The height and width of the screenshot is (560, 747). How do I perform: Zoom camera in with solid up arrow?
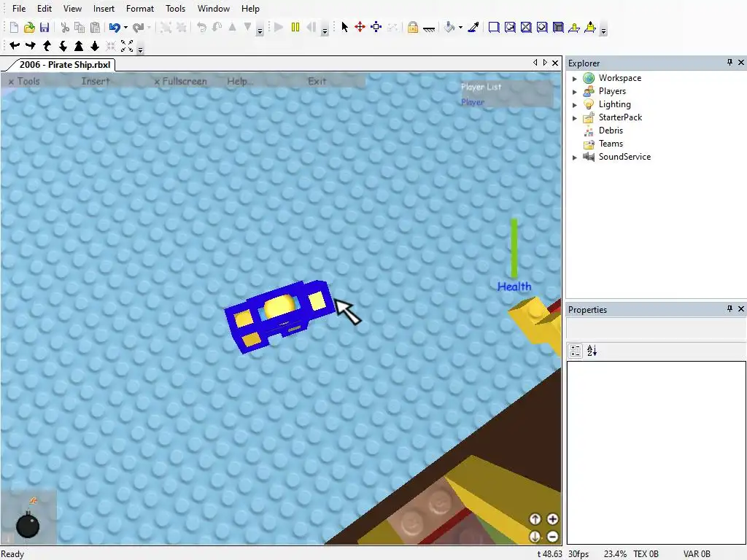[79, 46]
